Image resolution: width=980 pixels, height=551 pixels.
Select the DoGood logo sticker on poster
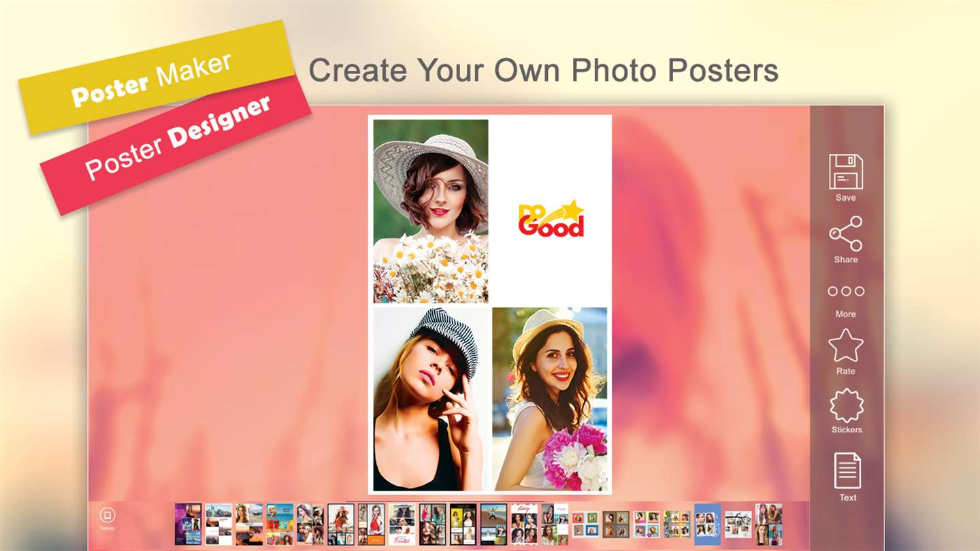click(x=551, y=218)
